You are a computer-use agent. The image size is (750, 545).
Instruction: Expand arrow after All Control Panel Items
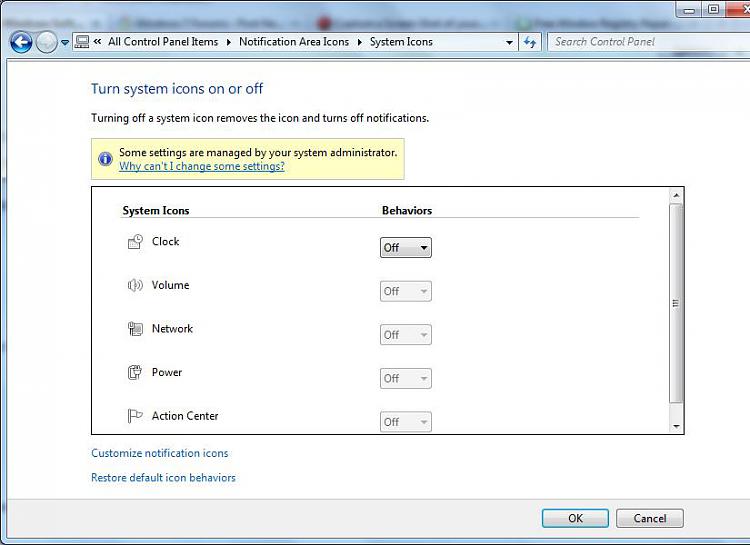[229, 42]
